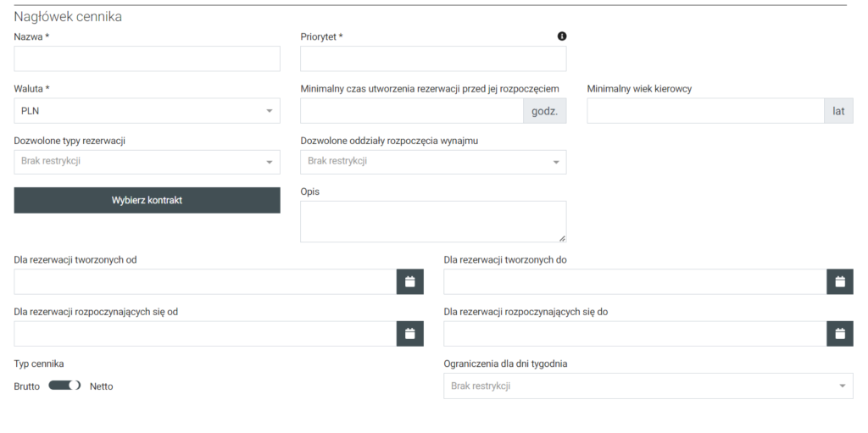Click into the Priorytet input field
This screenshot has height=433, width=868.
pos(433,59)
